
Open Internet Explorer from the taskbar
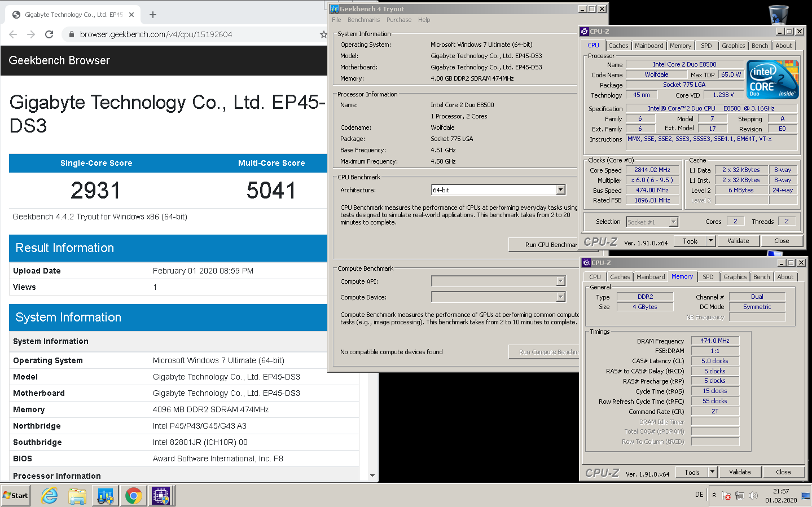pyautogui.click(x=50, y=496)
